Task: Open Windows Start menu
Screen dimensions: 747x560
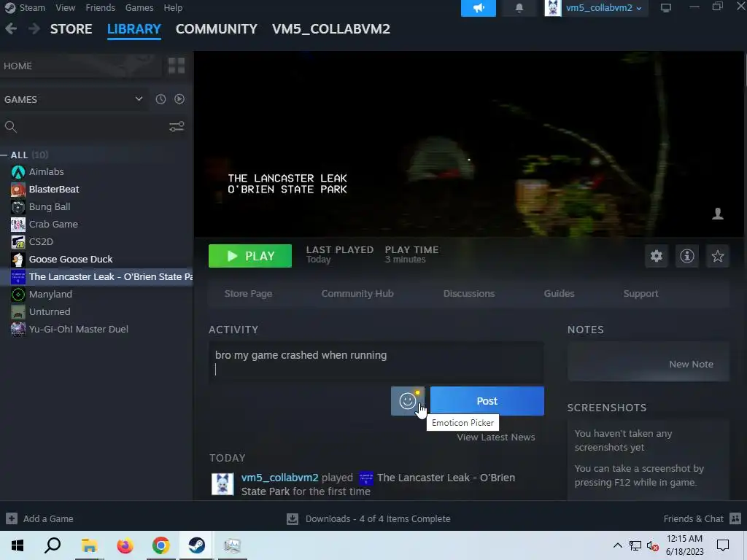Action: tap(18, 545)
